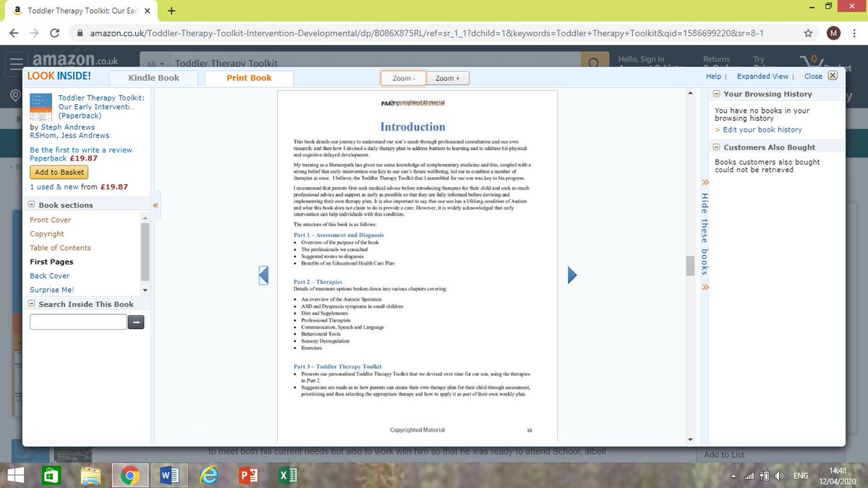868x488 pixels.
Task: Toggle Hide these books sidebar
Action: [705, 234]
